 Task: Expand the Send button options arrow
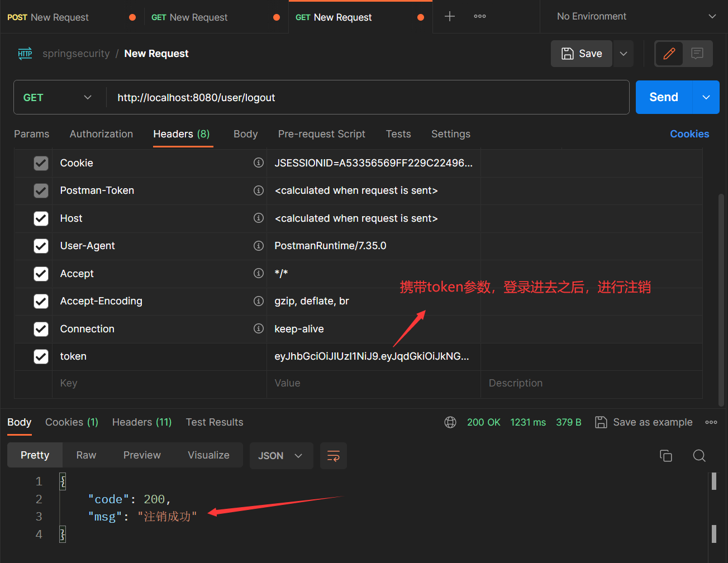706,97
